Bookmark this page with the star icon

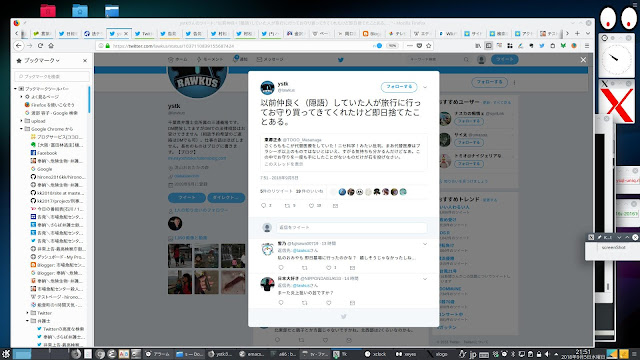click(x=429, y=46)
